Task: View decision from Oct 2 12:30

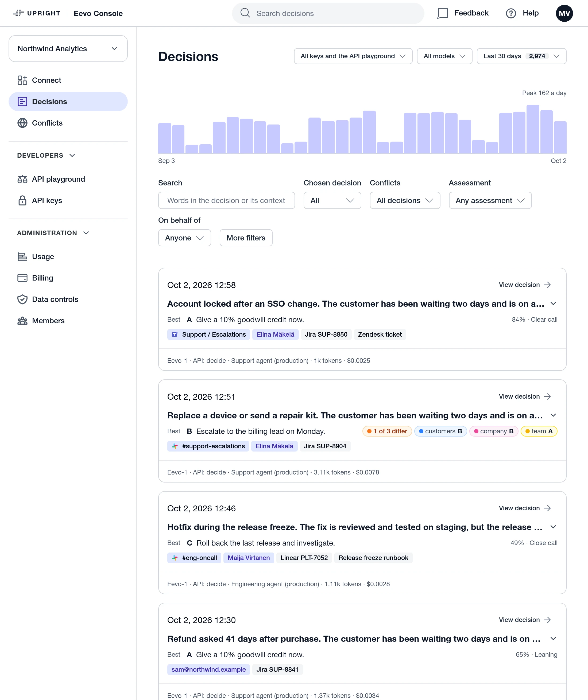Action: (525, 620)
